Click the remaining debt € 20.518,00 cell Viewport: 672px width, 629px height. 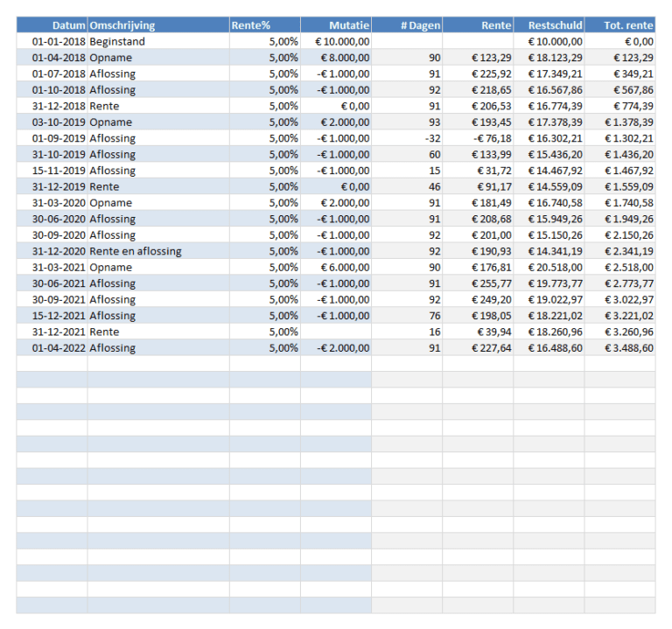[556, 267]
